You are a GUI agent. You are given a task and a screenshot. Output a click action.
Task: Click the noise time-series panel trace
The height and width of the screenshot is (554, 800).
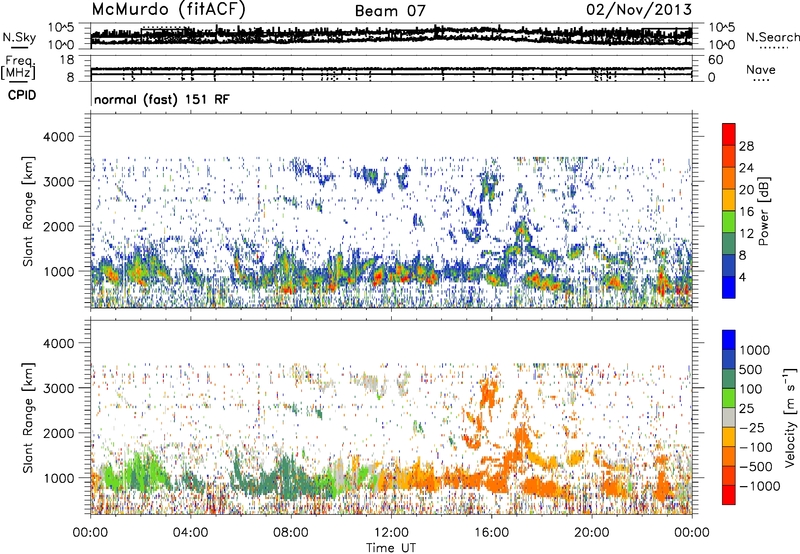[391, 35]
